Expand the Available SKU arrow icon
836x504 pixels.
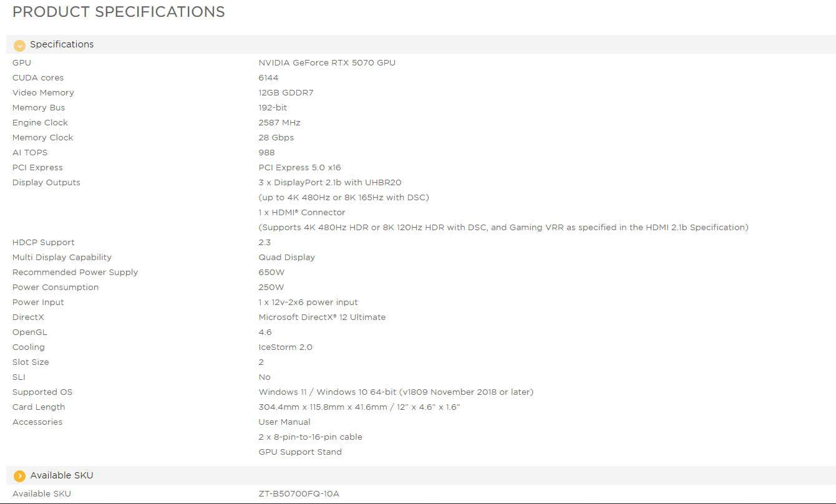pyautogui.click(x=19, y=476)
